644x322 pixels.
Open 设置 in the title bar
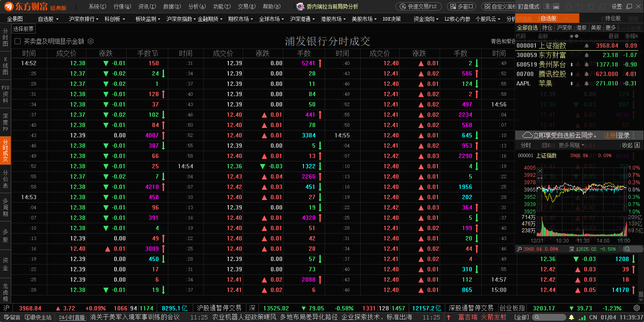[x=617, y=6]
